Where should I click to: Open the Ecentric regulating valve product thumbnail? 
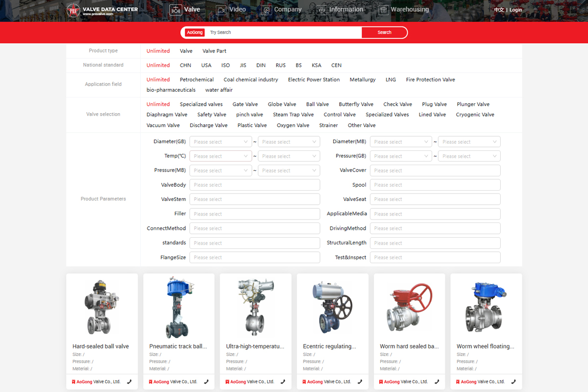(x=333, y=307)
